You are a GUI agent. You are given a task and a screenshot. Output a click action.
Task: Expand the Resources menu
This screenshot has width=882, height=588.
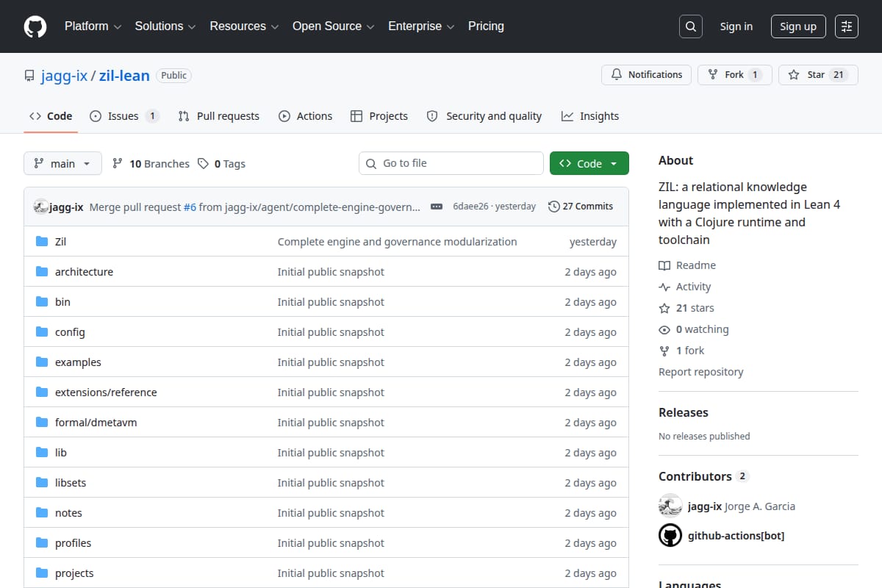click(x=244, y=26)
